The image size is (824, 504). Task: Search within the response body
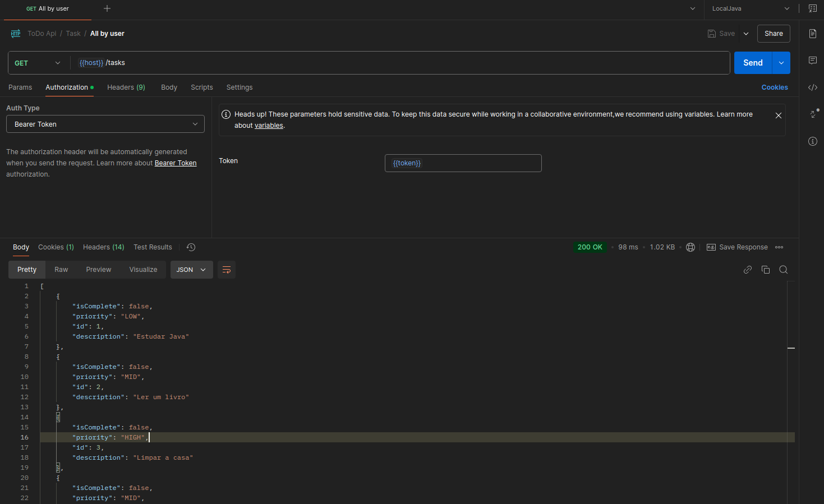[x=784, y=270]
